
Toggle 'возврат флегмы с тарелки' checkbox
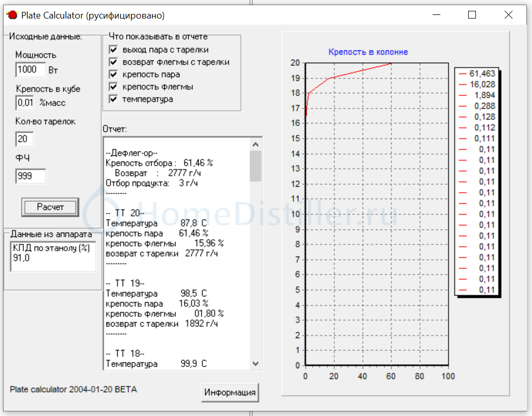114,62
